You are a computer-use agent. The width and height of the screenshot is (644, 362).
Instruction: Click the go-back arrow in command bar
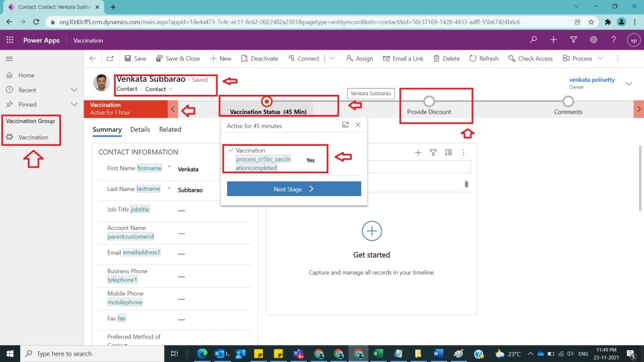click(x=92, y=58)
